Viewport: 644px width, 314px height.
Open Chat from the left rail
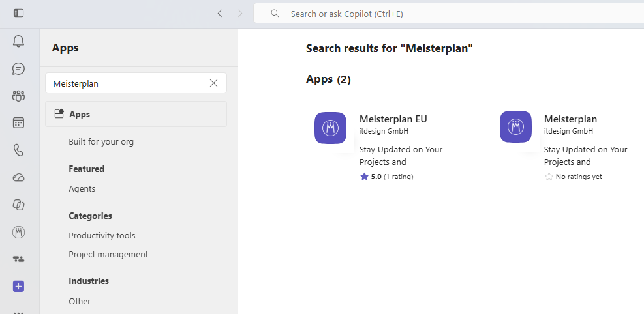(x=18, y=68)
